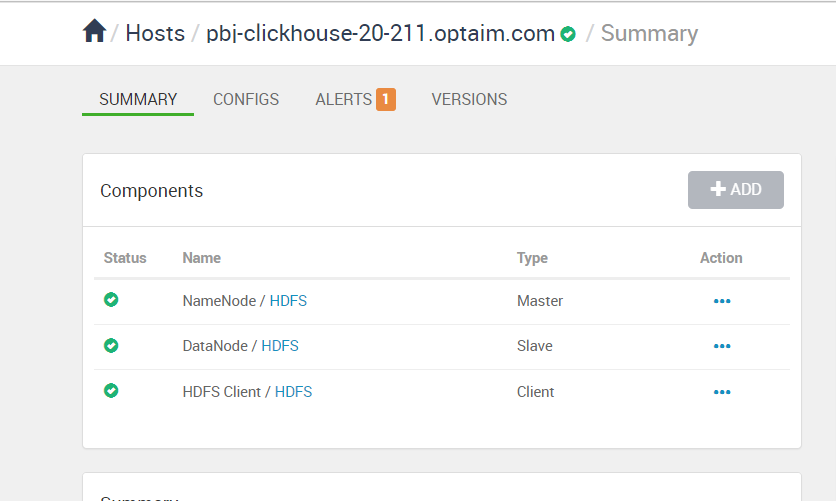Click the host green status check icon

pyautogui.click(x=568, y=34)
